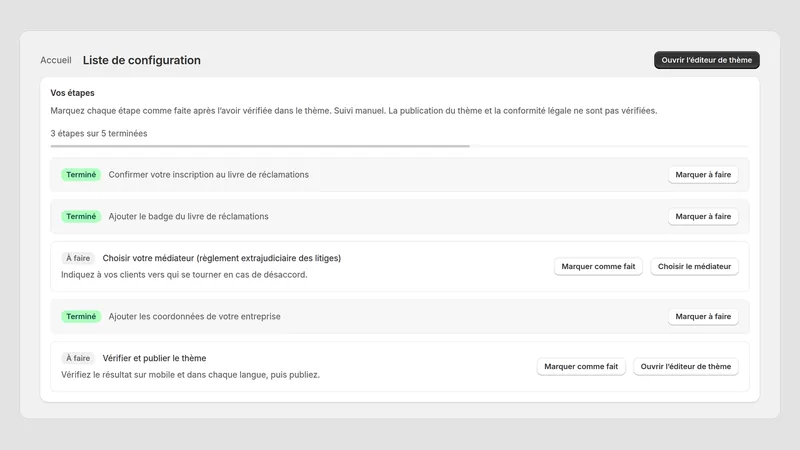Select 'Confirmer votre inscription au livre de réclamations' text
Screen dimensions: 800x450
pyautogui.click(x=209, y=174)
